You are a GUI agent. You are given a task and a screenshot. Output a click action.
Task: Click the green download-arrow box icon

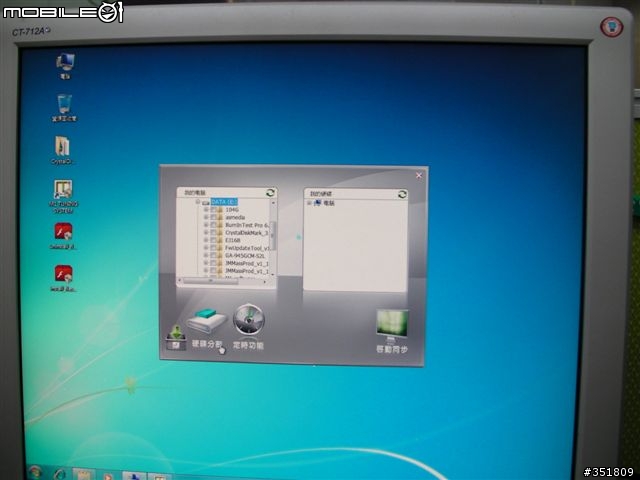click(x=176, y=338)
